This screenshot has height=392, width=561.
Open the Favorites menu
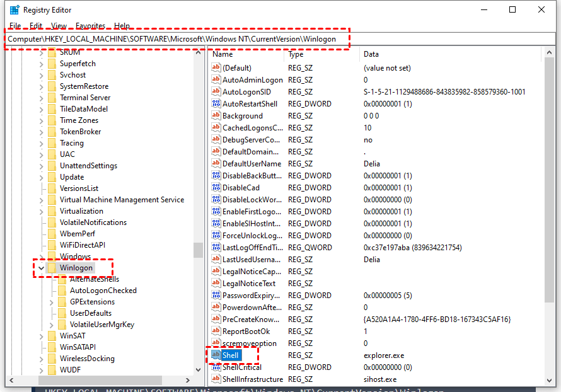[x=91, y=26]
